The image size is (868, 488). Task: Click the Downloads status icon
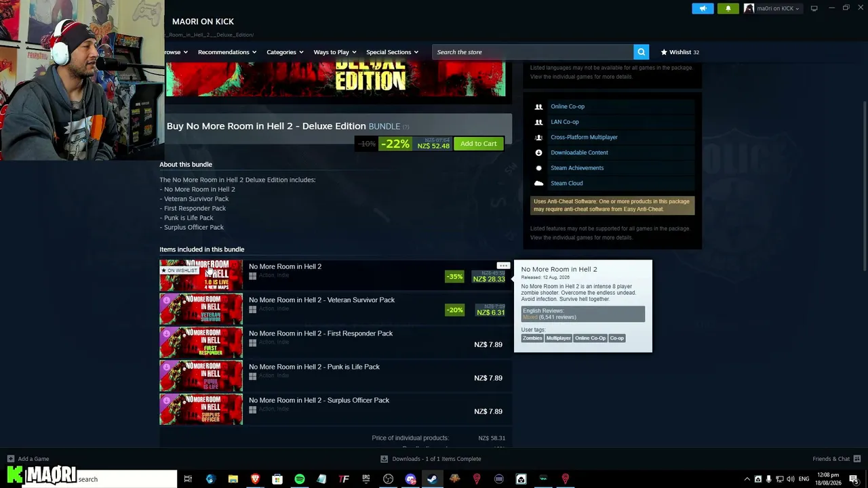384,459
